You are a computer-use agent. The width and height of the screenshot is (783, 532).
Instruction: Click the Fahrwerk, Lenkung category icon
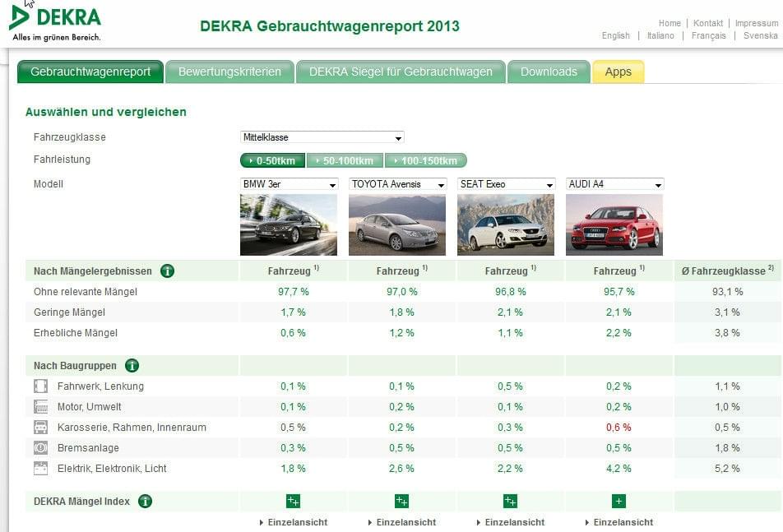pos(40,386)
